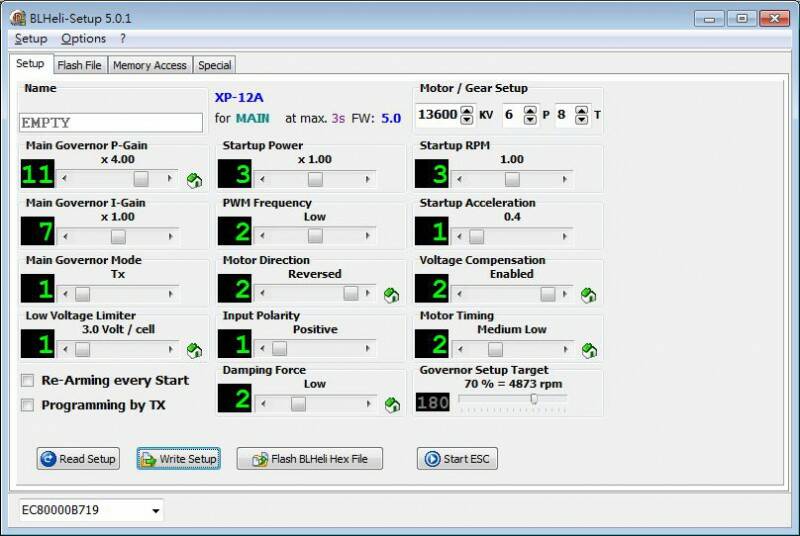Screen dimensions: 800x536
Task: Increase motor KV with up stepper
Action: click(467, 110)
